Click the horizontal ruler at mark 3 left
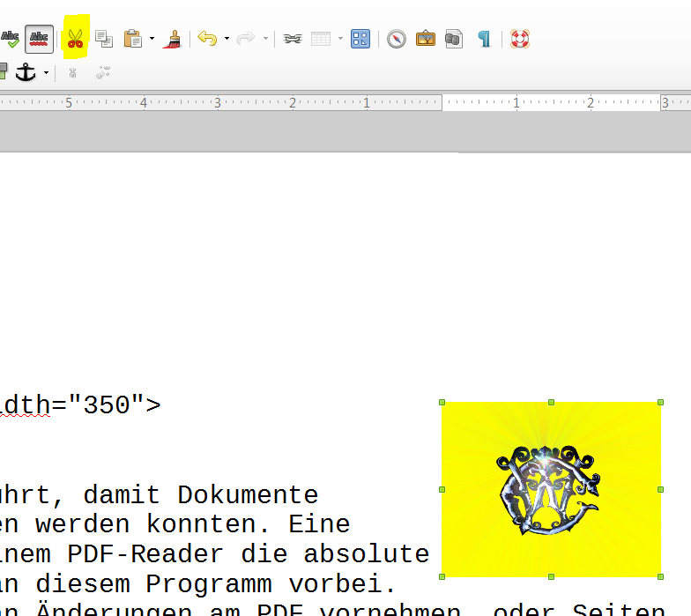This screenshot has width=691, height=616. click(x=217, y=103)
